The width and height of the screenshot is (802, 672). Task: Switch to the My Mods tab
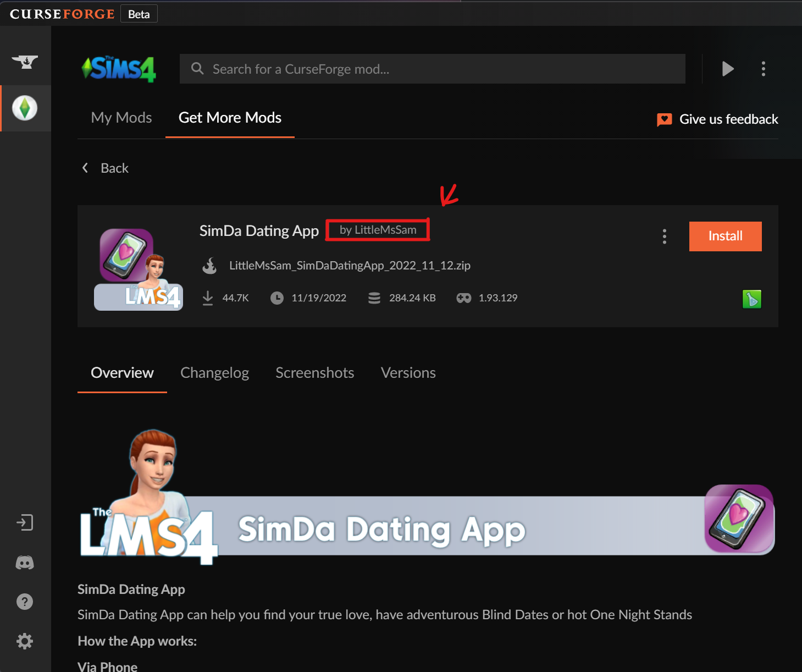coord(121,118)
